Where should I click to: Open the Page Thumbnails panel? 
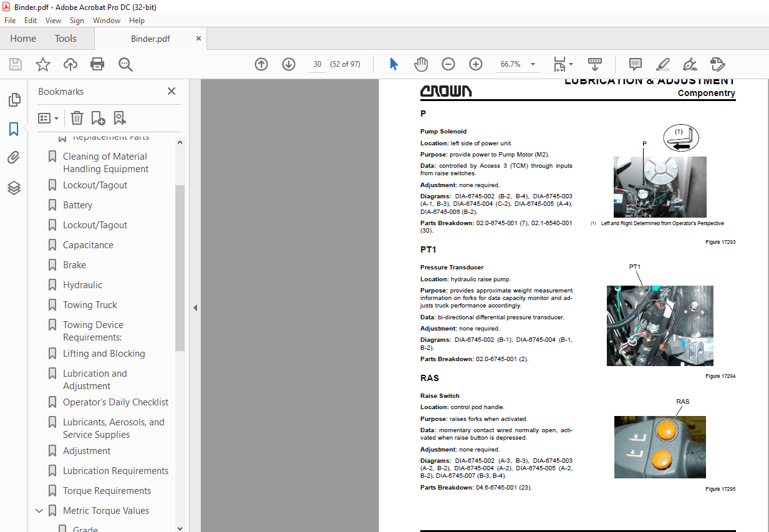(14, 99)
